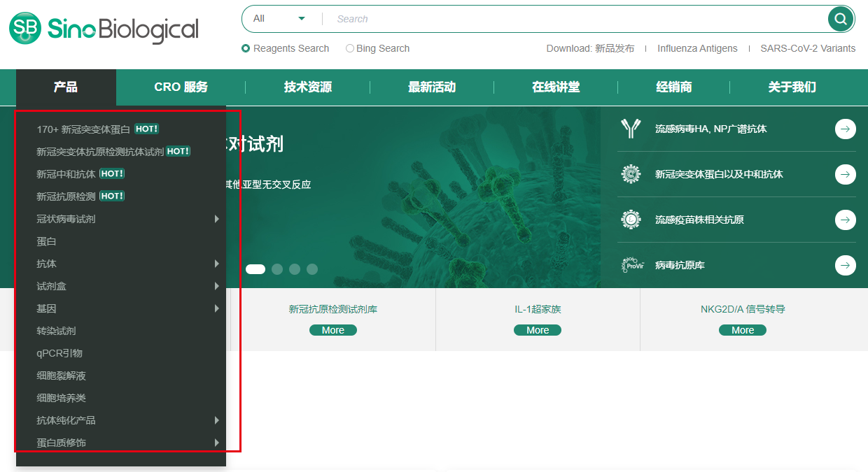The image size is (868, 472).
Task: Open the 技术资源 navigation tab
Action: tap(308, 87)
